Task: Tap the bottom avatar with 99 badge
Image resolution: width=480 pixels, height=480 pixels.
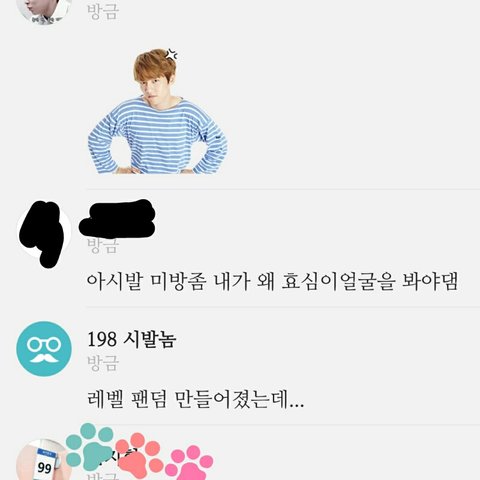Action: tap(42, 460)
